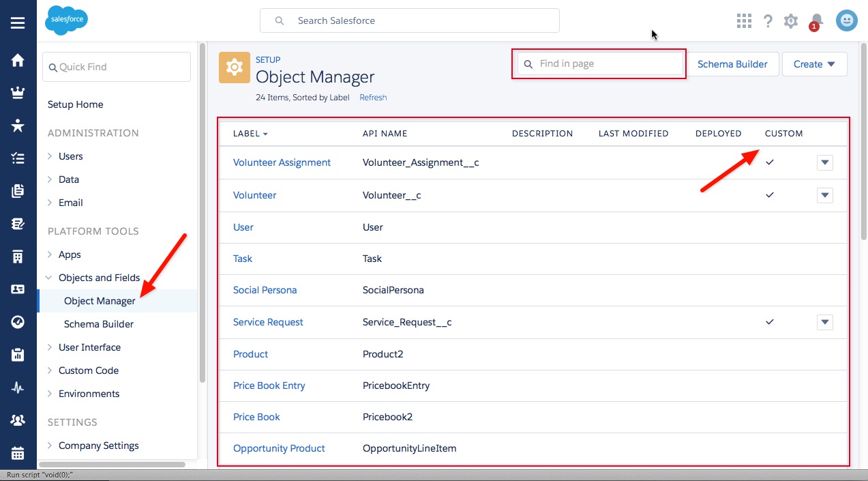Open the notifications bell
Image resolution: width=868 pixels, height=481 pixels.
(816, 21)
